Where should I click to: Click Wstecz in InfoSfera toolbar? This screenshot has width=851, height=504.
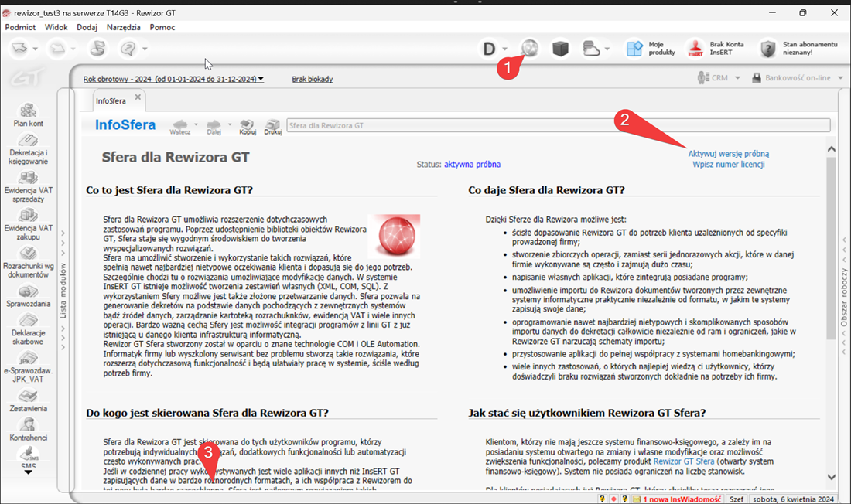(180, 127)
